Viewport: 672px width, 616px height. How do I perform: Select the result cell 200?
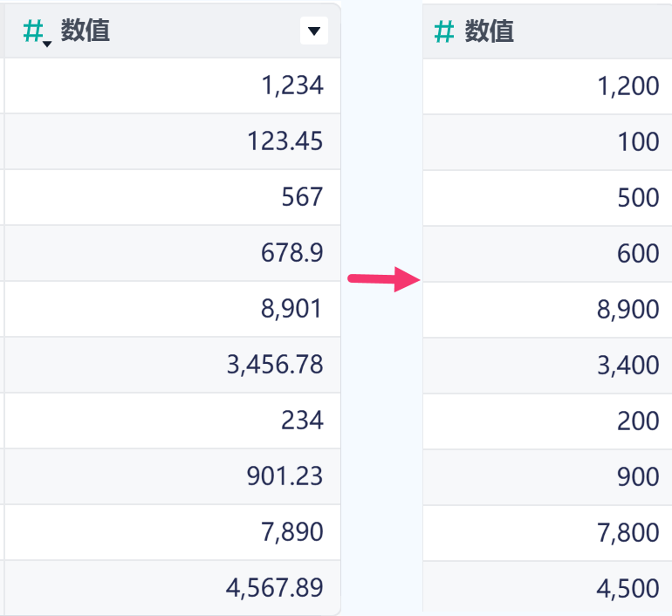click(547, 421)
